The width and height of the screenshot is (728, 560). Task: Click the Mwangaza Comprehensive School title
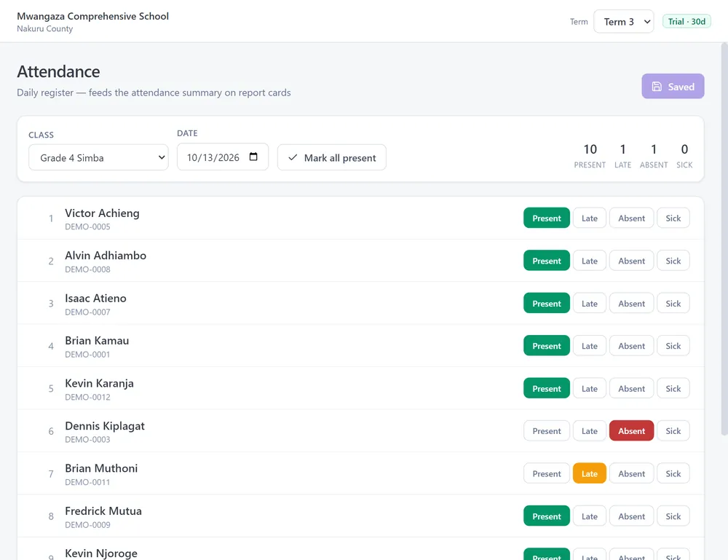pyautogui.click(x=93, y=16)
